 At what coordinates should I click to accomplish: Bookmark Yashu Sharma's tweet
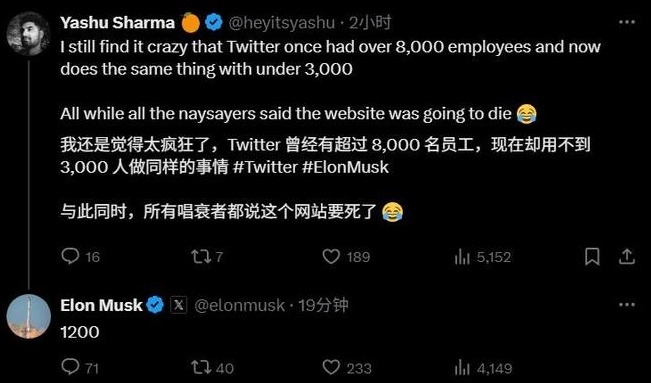tap(592, 256)
